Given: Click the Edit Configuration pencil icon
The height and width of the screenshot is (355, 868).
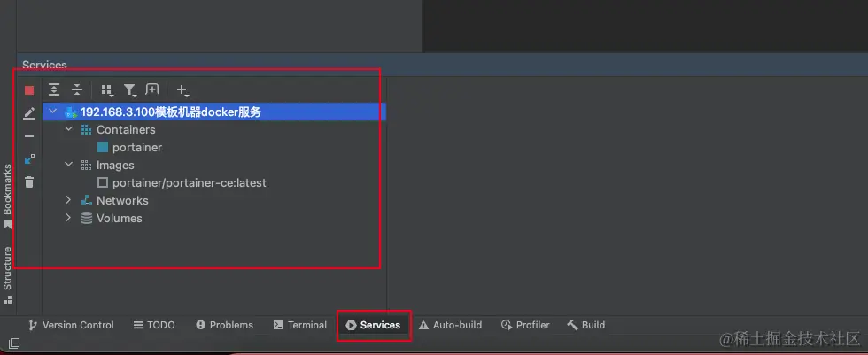Looking at the screenshot, I should (29, 113).
